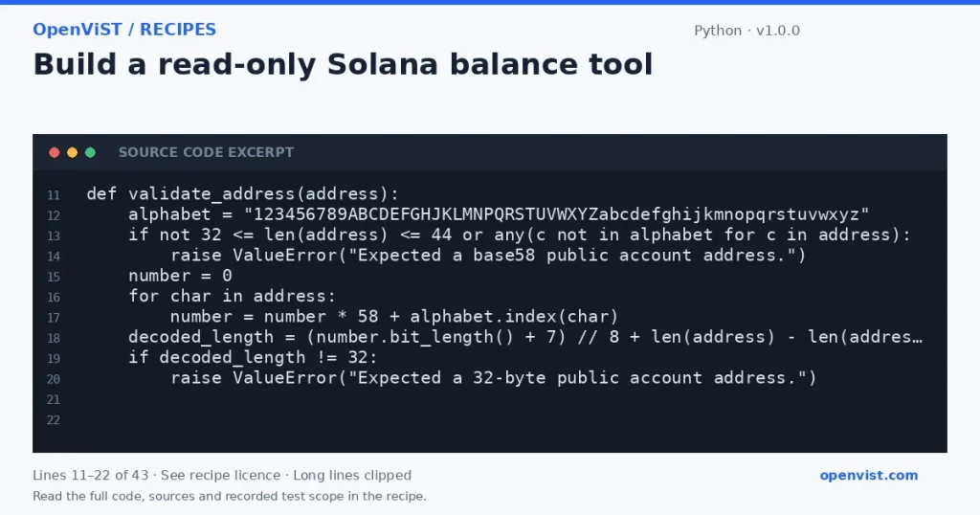Click the 'if decoded_length != 32:' line

[x=253, y=357]
